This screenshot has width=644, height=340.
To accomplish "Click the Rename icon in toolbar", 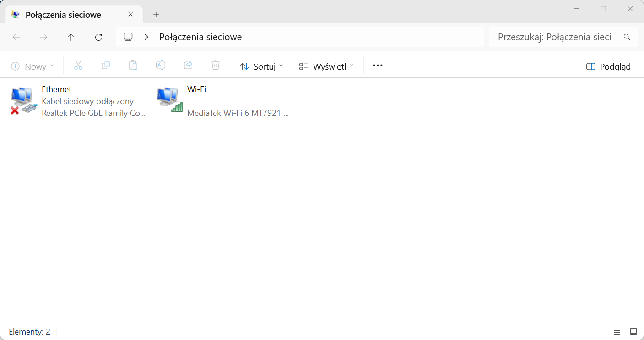I will (161, 66).
